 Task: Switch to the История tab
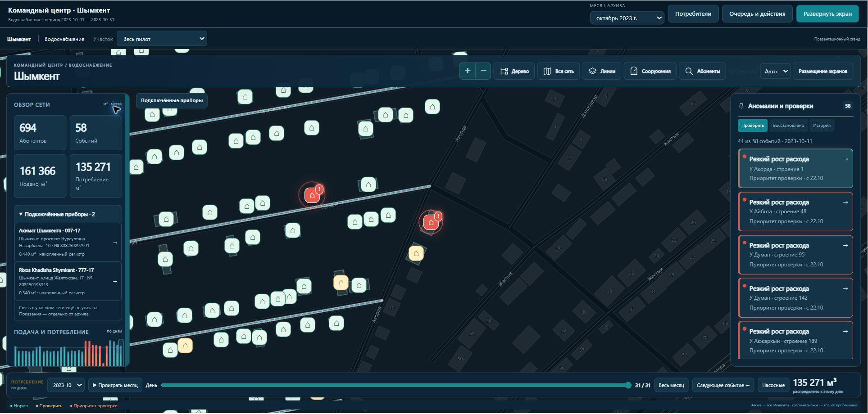[822, 126]
